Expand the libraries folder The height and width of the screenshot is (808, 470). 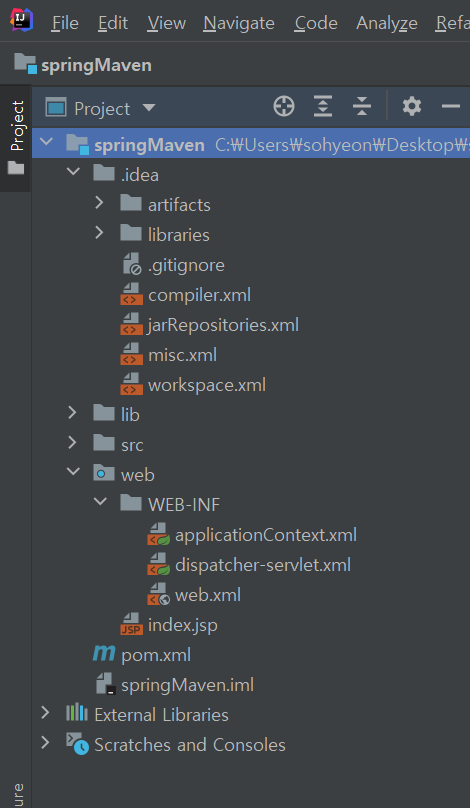coord(99,232)
